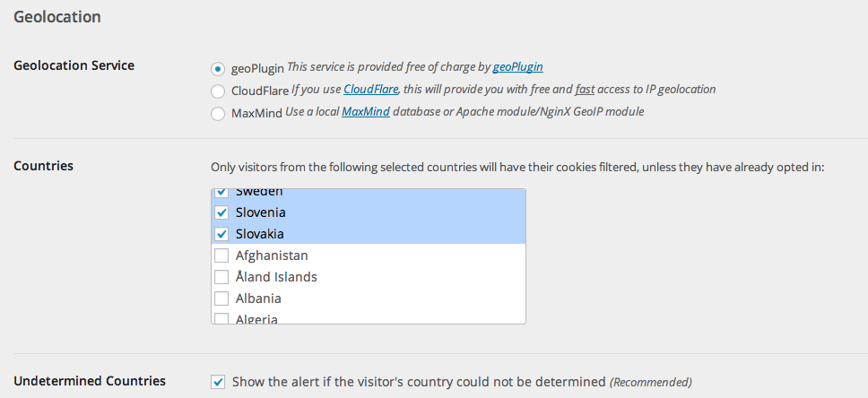The width and height of the screenshot is (868, 398).
Task: Choose the MaxMind radio option
Action: [x=218, y=113]
